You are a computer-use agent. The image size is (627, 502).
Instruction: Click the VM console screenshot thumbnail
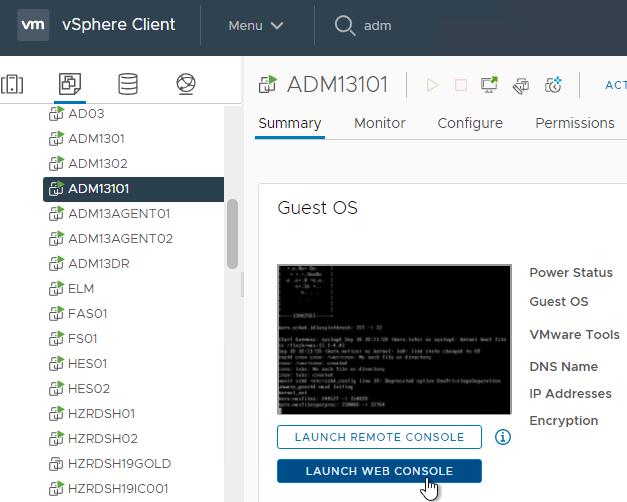pos(394,339)
